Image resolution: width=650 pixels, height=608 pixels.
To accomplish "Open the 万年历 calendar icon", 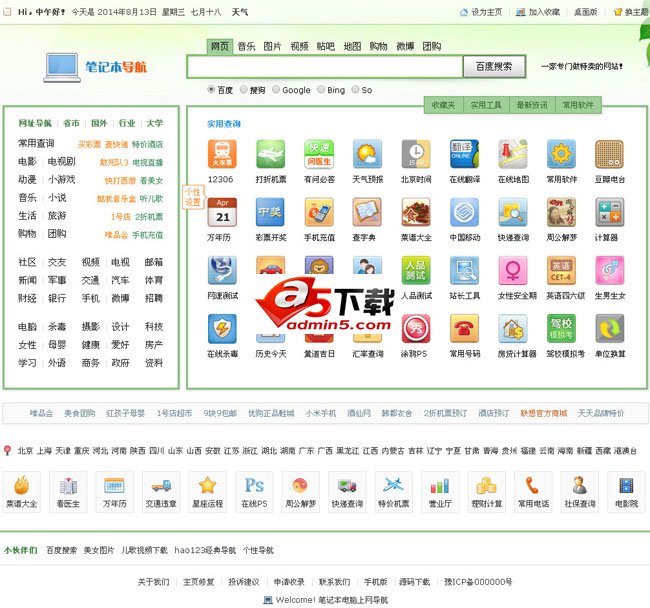I will (x=222, y=212).
